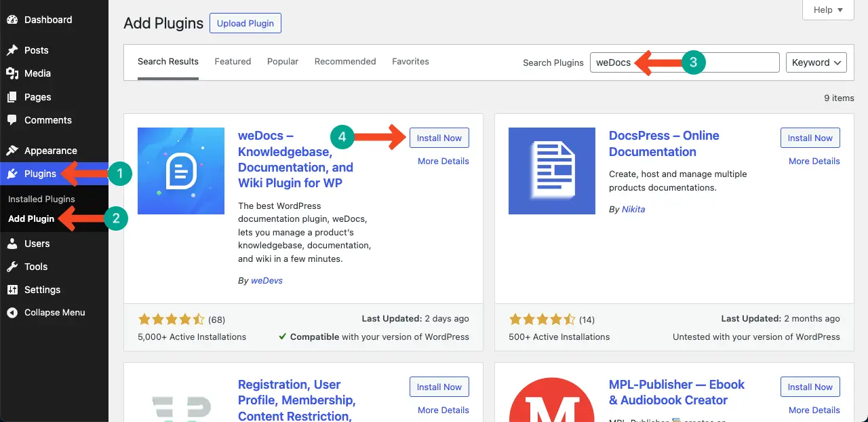Open the Pages menu label
This screenshot has height=422, width=868.
click(x=38, y=97)
